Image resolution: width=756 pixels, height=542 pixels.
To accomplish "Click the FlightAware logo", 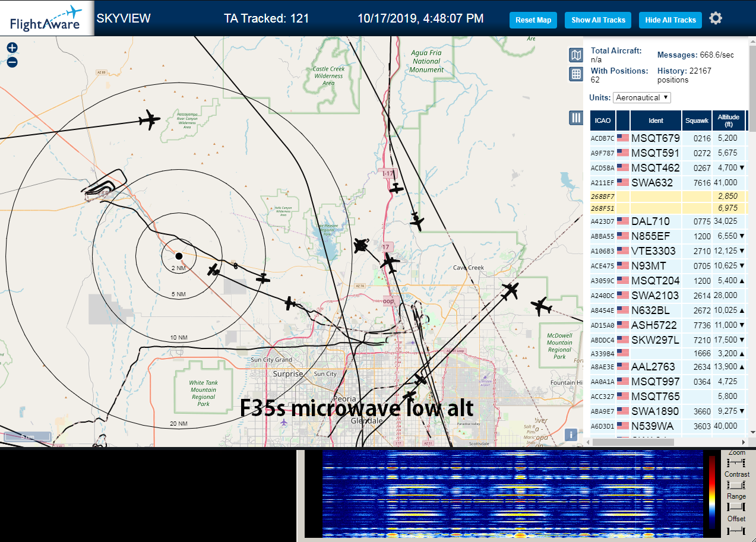I will click(46, 18).
